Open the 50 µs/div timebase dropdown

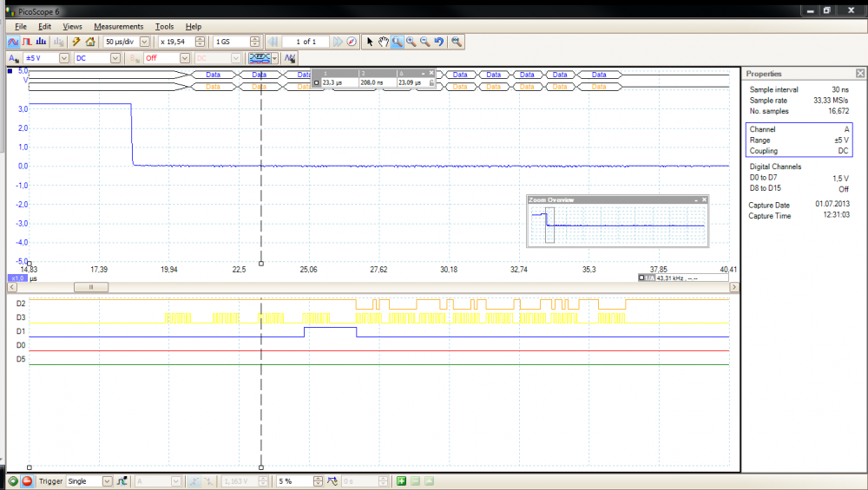tap(144, 42)
